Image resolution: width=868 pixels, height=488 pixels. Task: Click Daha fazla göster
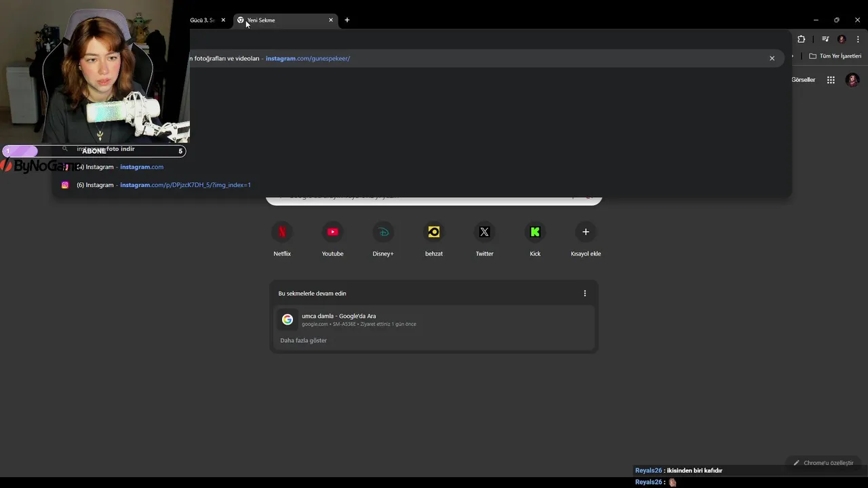pos(303,340)
